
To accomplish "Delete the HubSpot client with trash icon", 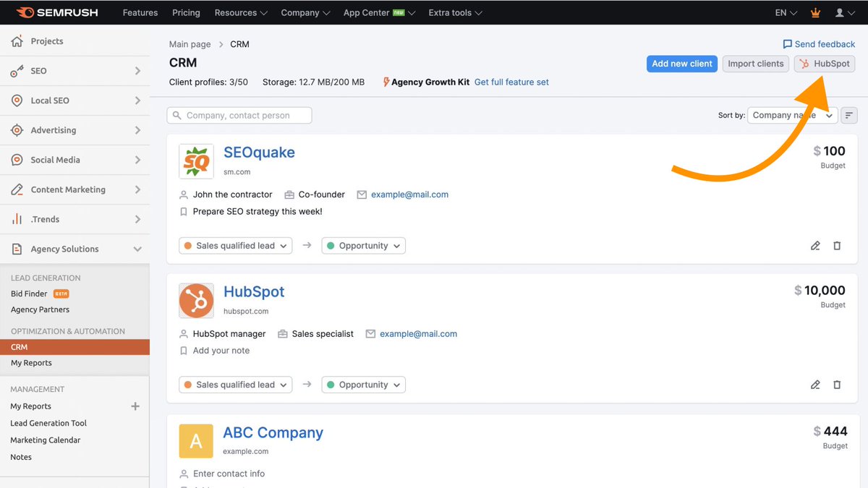I will point(837,385).
